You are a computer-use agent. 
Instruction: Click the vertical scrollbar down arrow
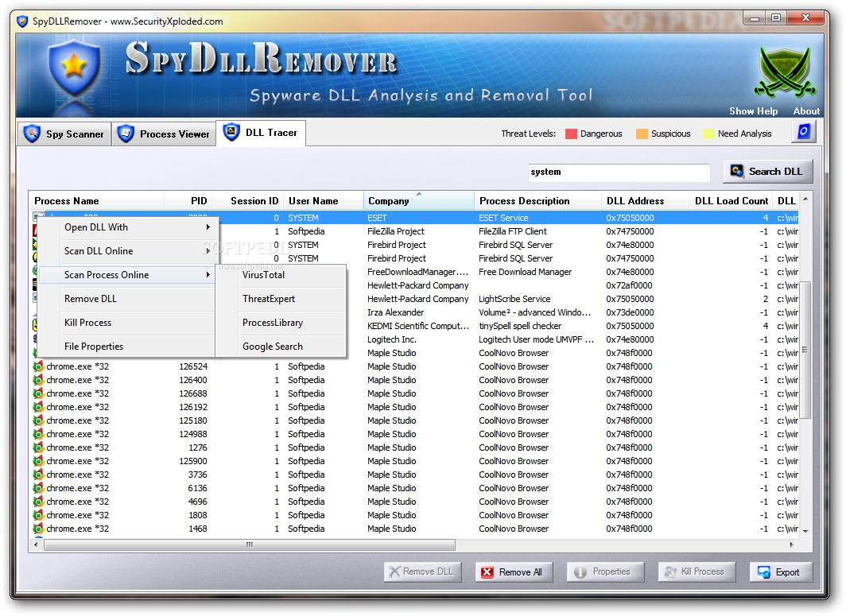pyautogui.click(x=805, y=531)
